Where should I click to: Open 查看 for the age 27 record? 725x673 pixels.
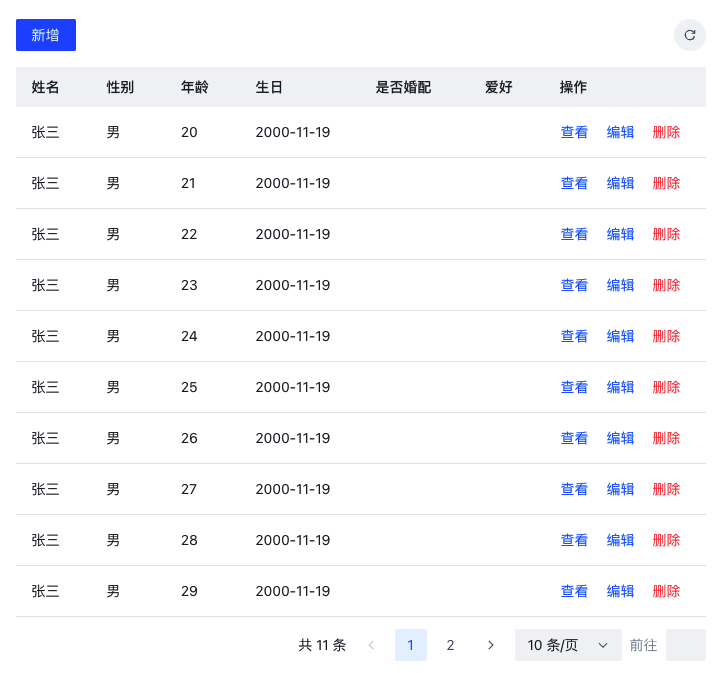point(574,489)
